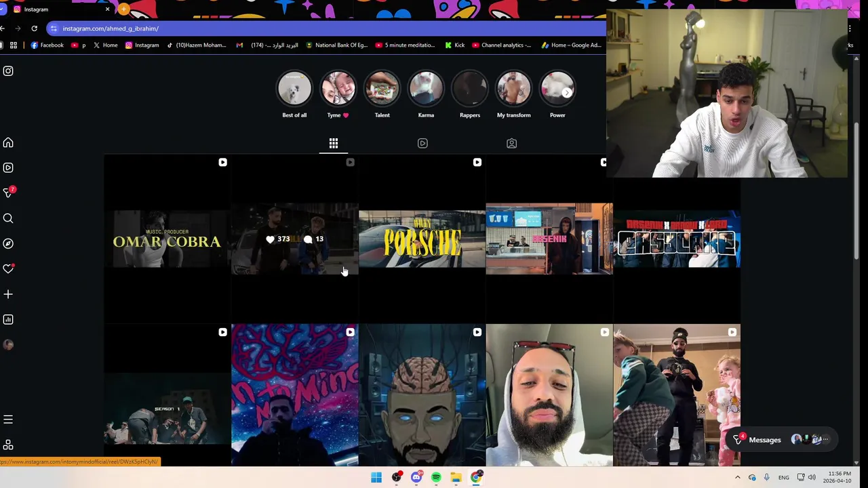Open Instagram logo in left sidebar
Image resolution: width=868 pixels, height=488 pixels.
(8, 71)
